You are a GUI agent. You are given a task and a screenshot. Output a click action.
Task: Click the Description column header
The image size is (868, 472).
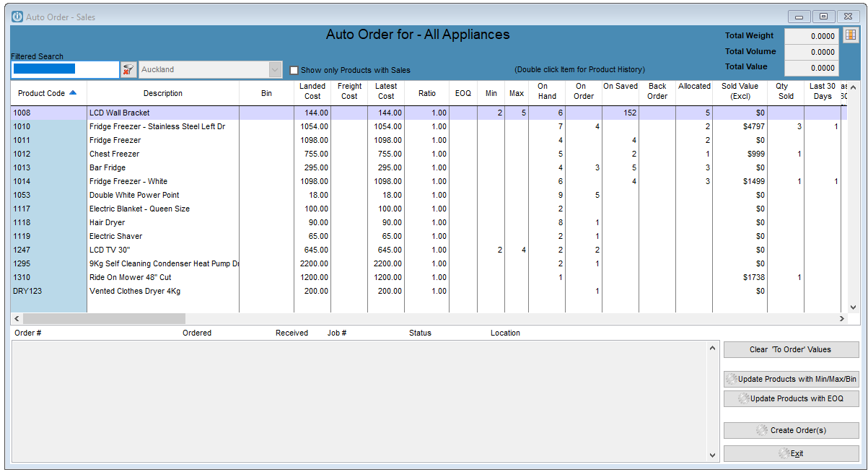163,93
